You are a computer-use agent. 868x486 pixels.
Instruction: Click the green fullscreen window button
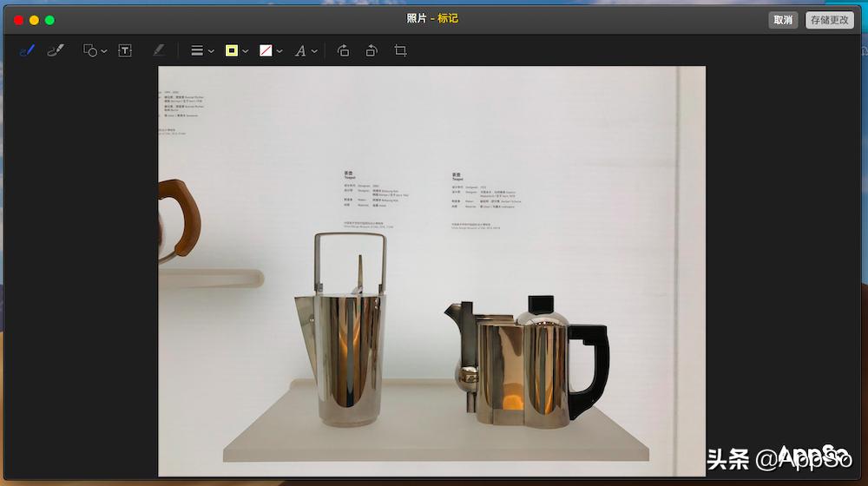[49, 20]
